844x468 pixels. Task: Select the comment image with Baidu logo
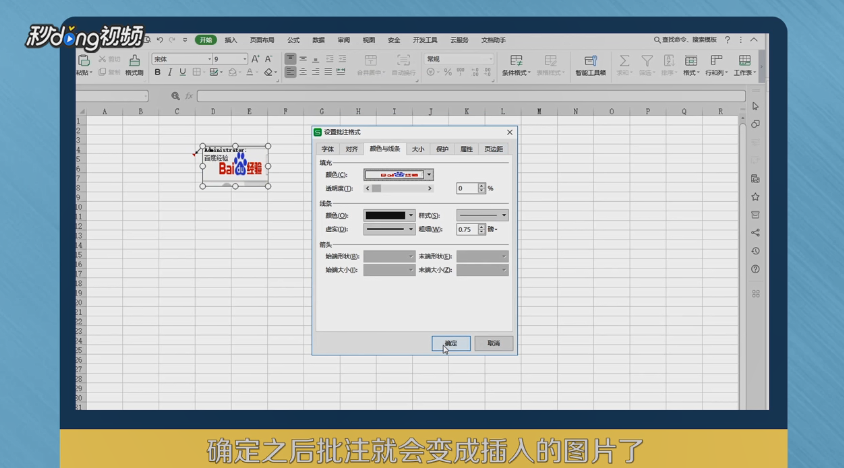point(235,166)
